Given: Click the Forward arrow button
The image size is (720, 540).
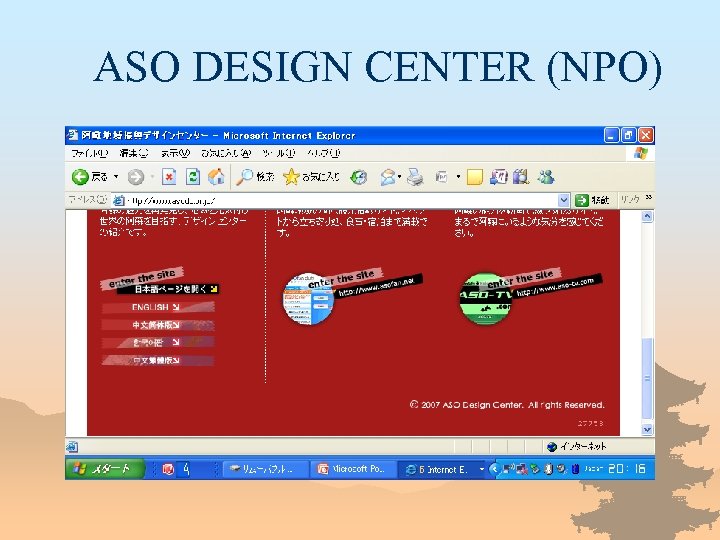Looking at the screenshot, I should pos(135,177).
